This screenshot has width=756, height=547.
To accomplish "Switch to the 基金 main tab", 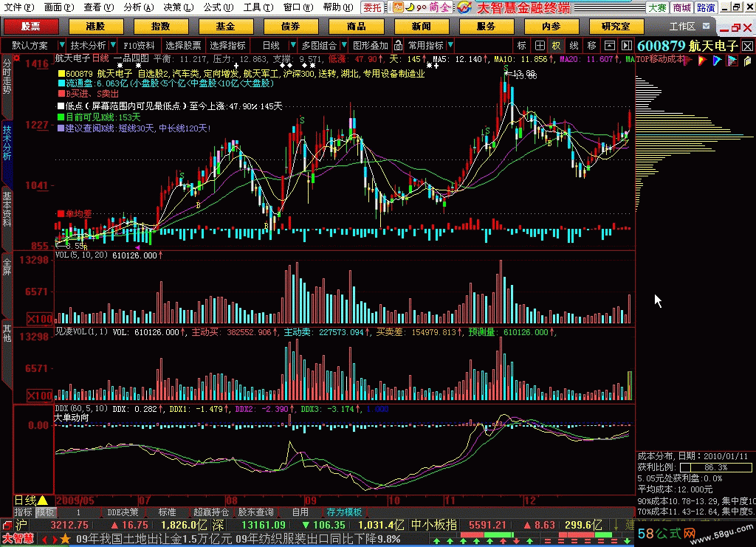I will pyautogui.click(x=226, y=27).
